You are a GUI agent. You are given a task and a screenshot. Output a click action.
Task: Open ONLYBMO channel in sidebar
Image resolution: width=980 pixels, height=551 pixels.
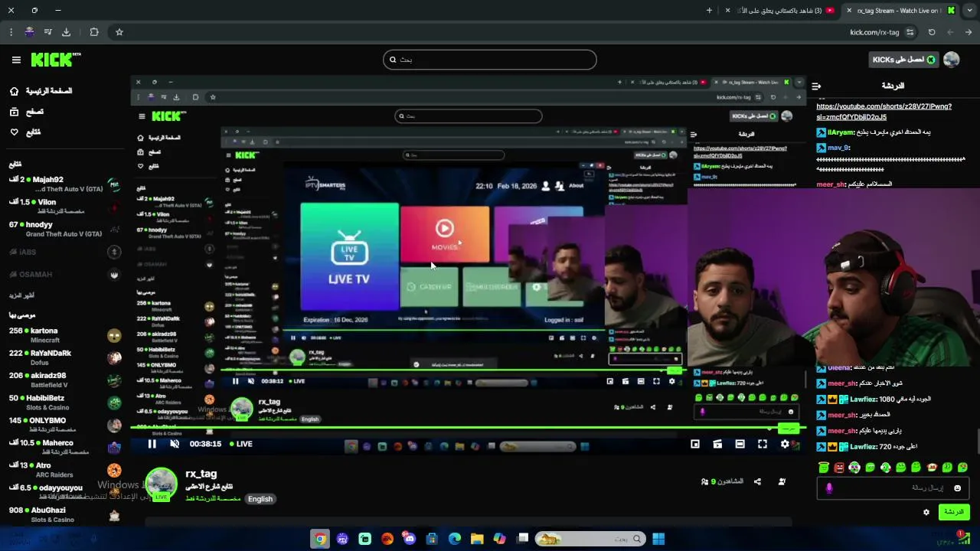point(65,425)
